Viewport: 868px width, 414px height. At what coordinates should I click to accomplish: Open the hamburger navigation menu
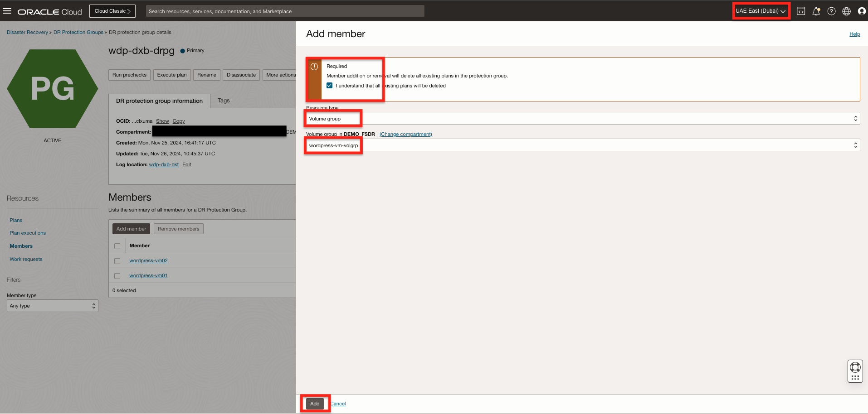point(7,11)
